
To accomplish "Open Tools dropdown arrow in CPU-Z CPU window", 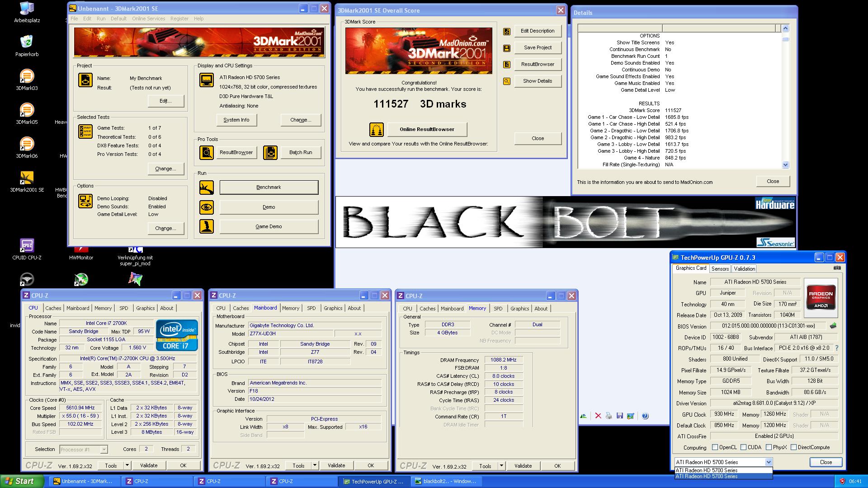I will point(127,465).
